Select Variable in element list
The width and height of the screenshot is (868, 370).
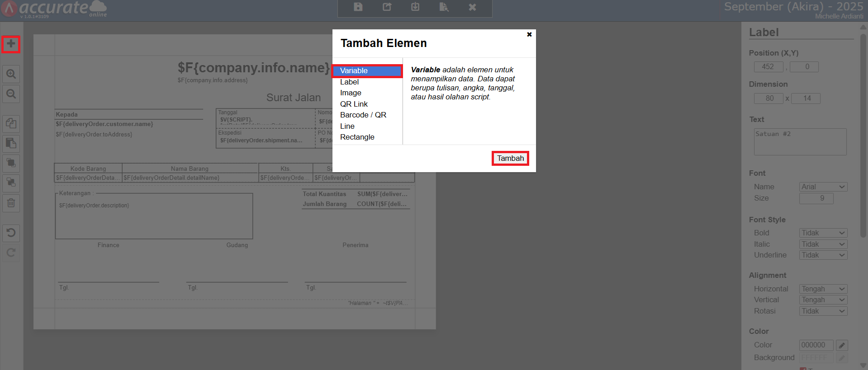pos(367,71)
